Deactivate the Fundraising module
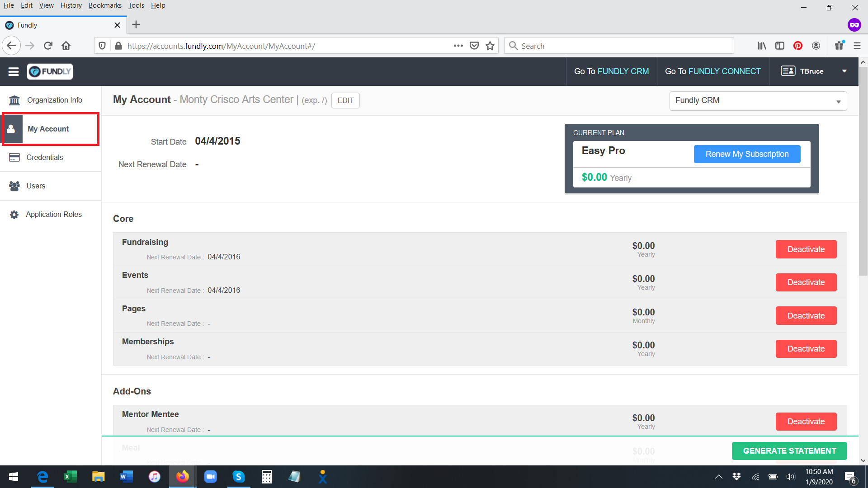Image resolution: width=868 pixels, height=488 pixels. pos(806,249)
